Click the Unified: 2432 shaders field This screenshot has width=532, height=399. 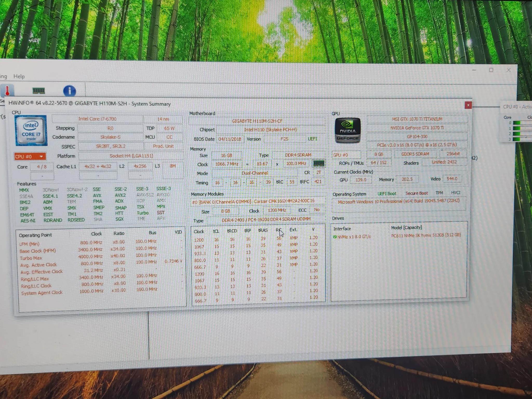(444, 162)
